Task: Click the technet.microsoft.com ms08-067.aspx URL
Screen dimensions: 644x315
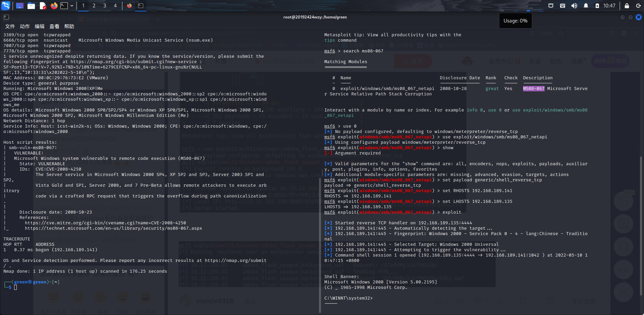Action: (113, 228)
